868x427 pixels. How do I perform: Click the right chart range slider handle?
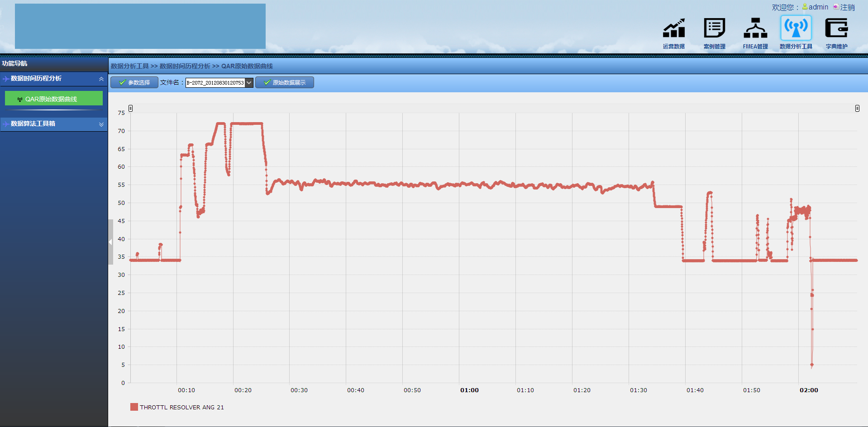click(857, 108)
